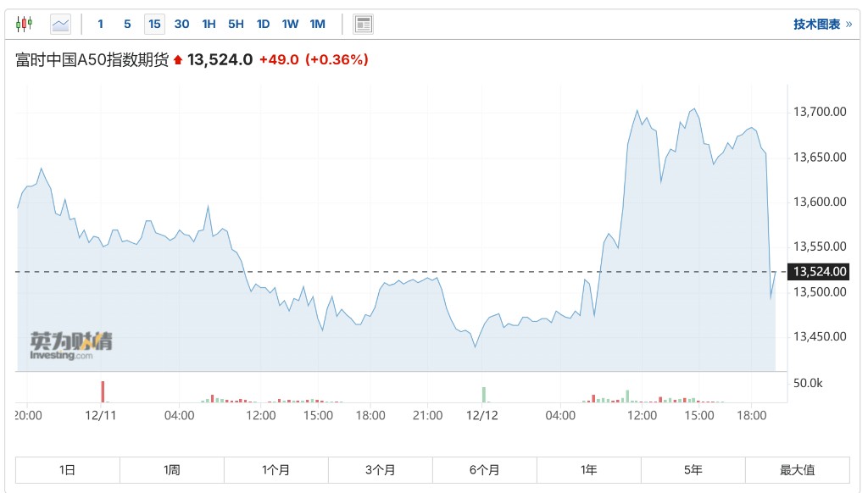Select the 1-minute interval
Screen dimensions: 868x493
pyautogui.click(x=101, y=24)
